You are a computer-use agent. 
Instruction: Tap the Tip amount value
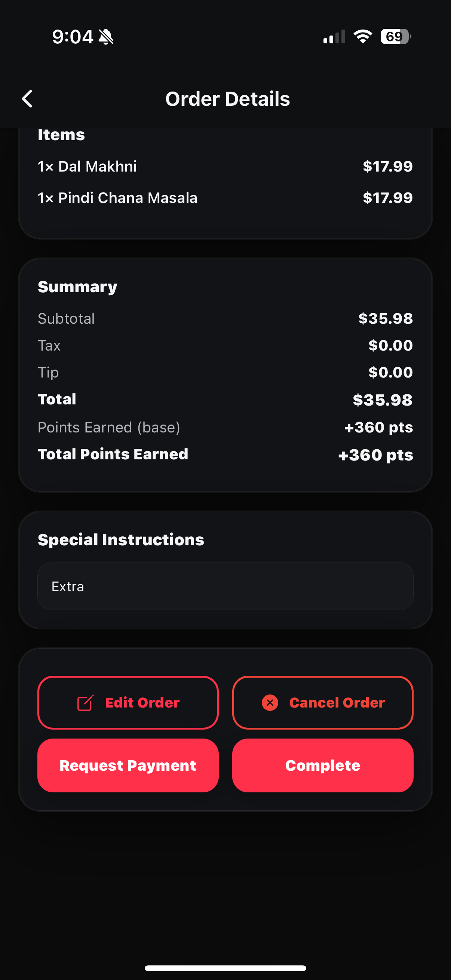pos(390,372)
